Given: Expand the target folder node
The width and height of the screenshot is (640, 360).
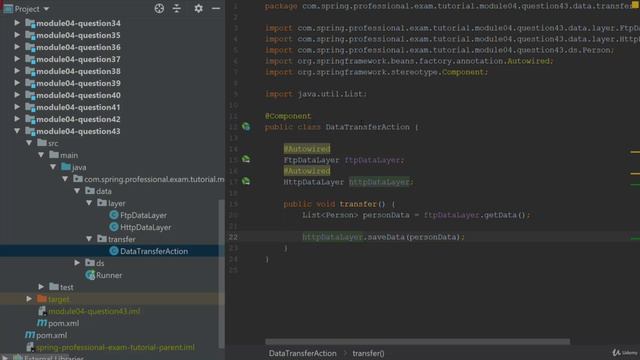Looking at the screenshot, I should point(29,299).
